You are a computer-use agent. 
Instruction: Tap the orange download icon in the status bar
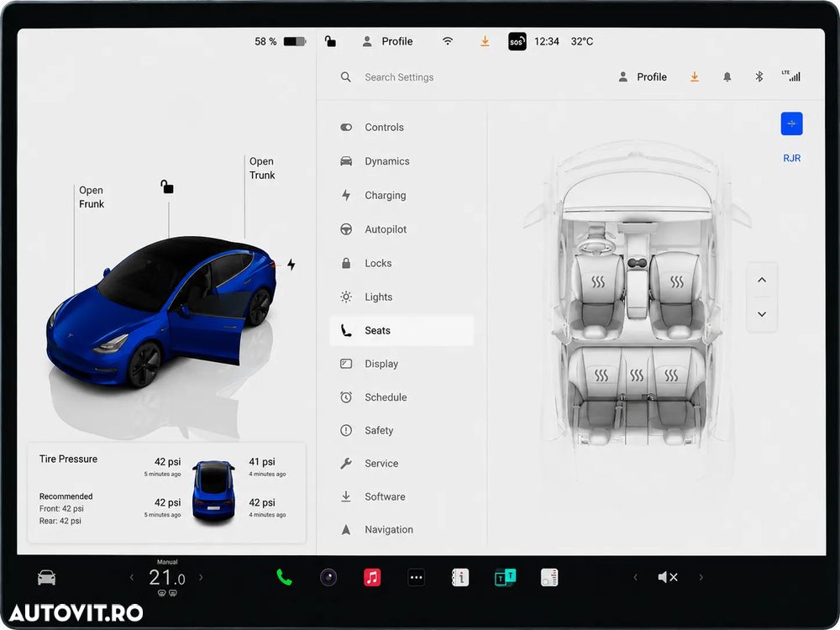[x=485, y=41]
